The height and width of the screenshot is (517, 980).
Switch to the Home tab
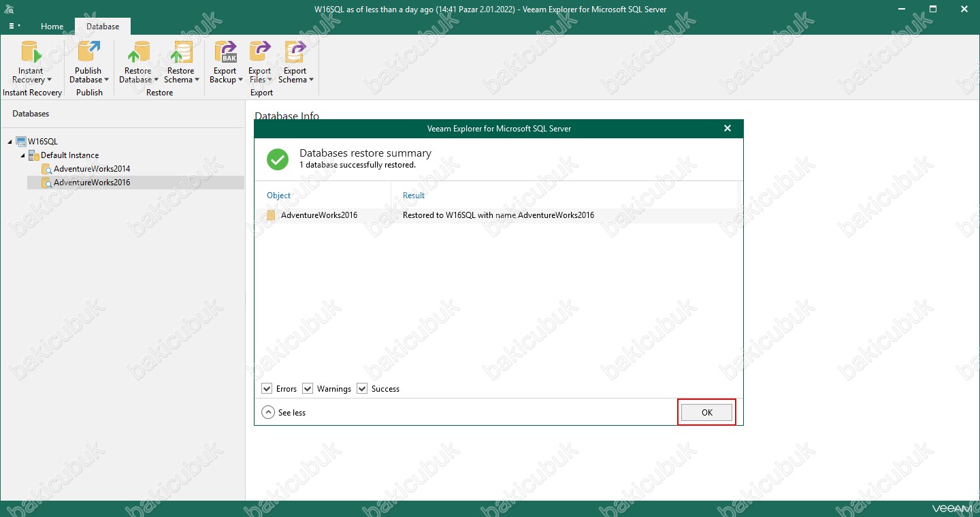point(52,27)
